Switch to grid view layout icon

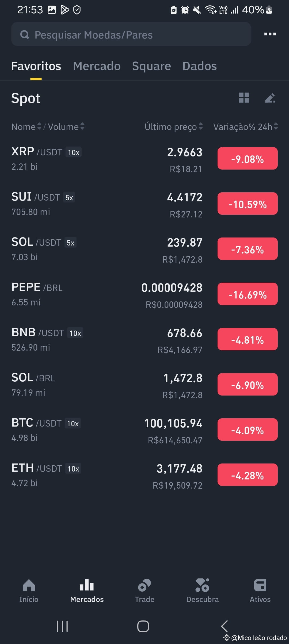244,98
